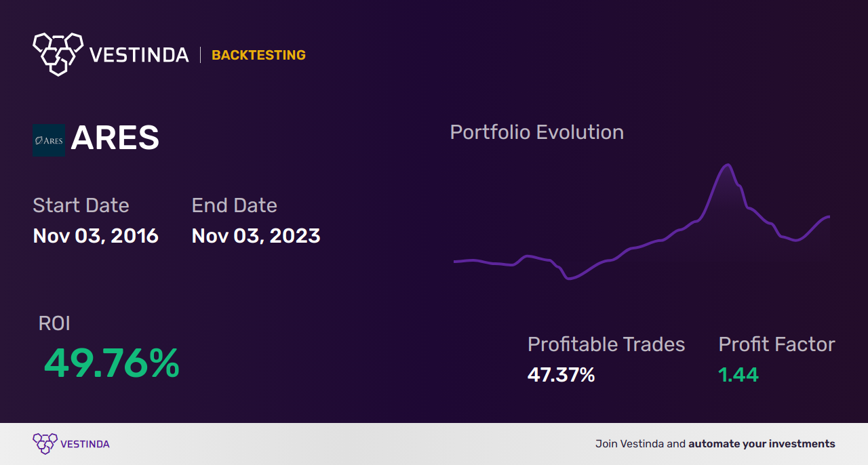This screenshot has height=465, width=868.
Task: Click the End Date label
Action: click(x=234, y=205)
